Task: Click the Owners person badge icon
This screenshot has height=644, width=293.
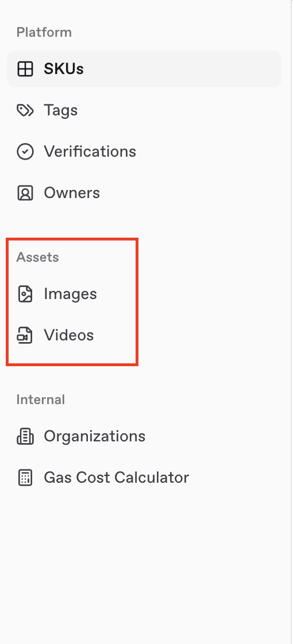Action: (25, 193)
